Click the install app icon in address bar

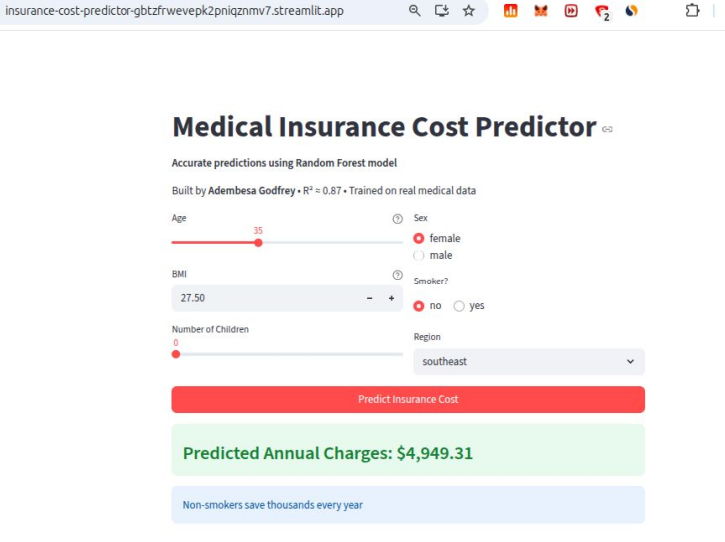coord(442,11)
